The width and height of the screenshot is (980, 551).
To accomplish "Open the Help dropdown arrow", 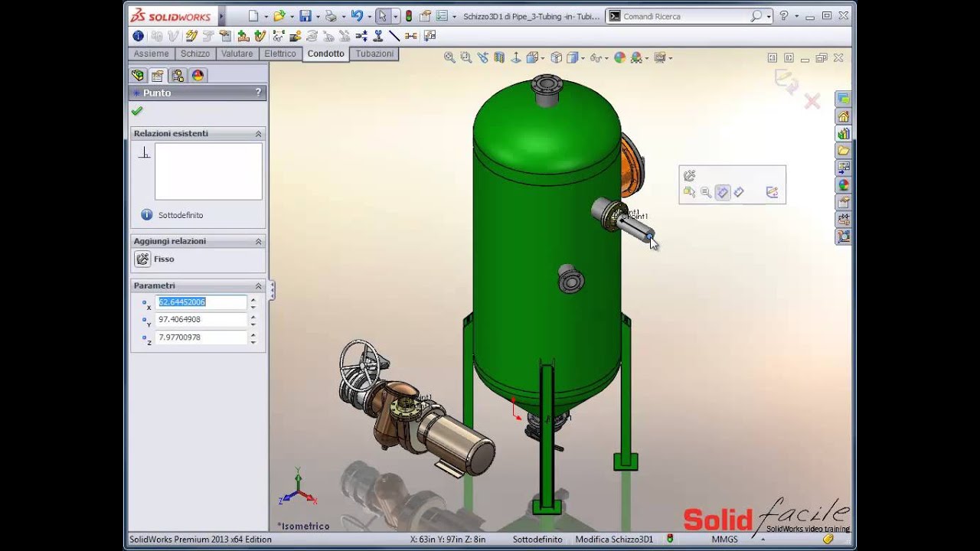I will pos(796,16).
